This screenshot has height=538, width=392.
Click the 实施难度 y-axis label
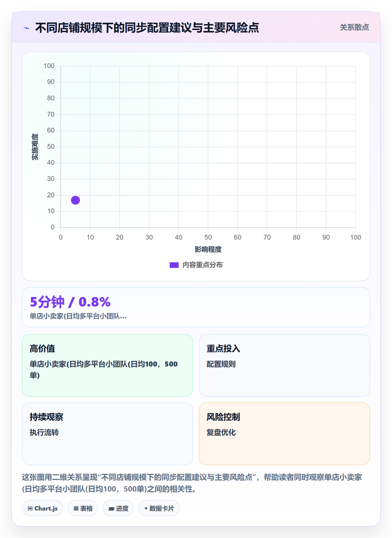[35, 147]
